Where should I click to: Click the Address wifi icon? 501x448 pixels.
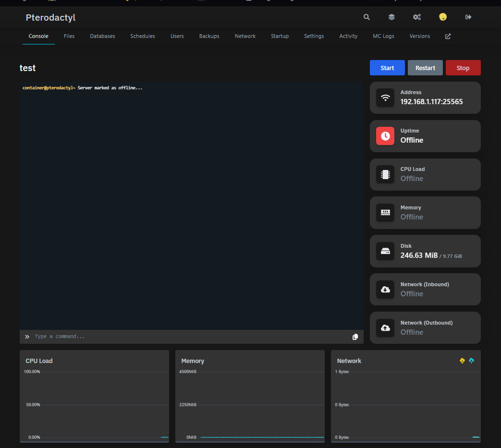pos(385,97)
